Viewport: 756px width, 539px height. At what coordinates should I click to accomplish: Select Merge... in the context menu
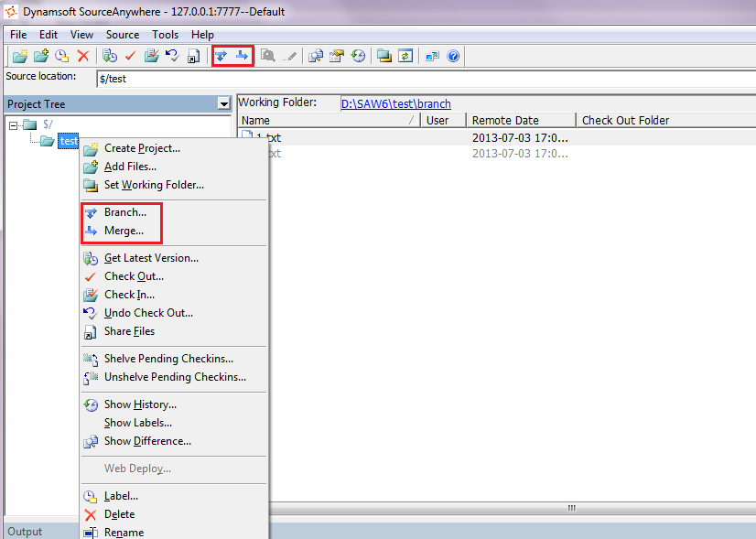[124, 231]
